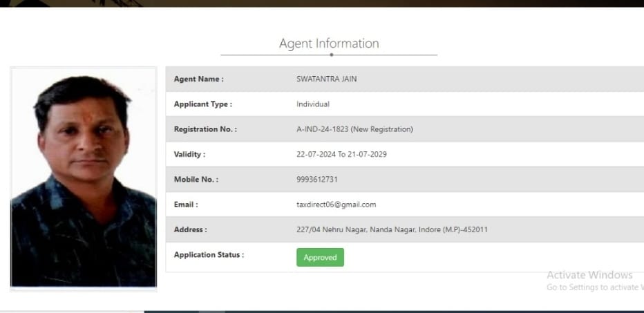Click the Application Status field label
Image resolution: width=644 pixels, height=313 pixels.
coord(209,254)
